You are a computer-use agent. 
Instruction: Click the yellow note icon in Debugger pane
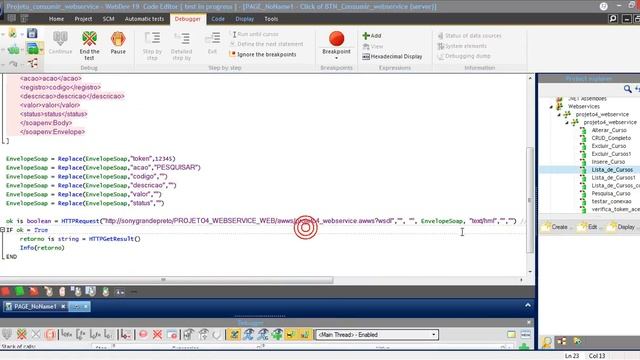[511, 335]
